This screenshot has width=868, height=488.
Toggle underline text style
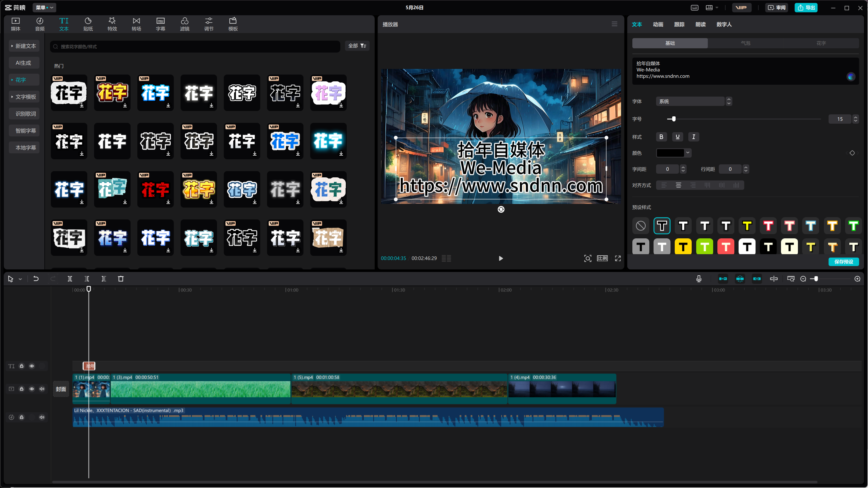pos(677,137)
